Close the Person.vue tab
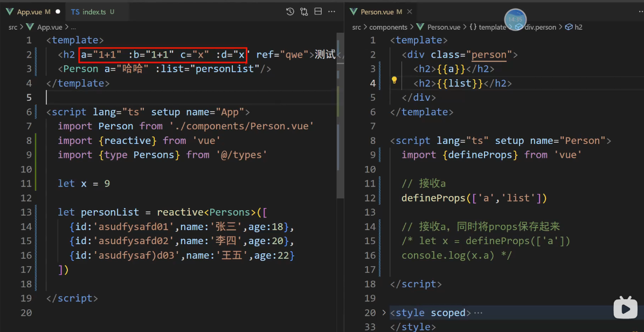Screen dimensions: 644x332 [x=409, y=12]
